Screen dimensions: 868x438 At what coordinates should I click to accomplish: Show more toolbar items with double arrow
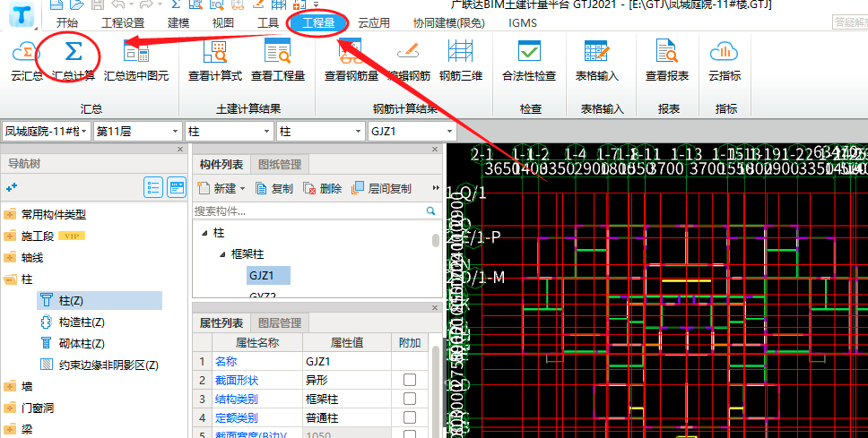(436, 189)
